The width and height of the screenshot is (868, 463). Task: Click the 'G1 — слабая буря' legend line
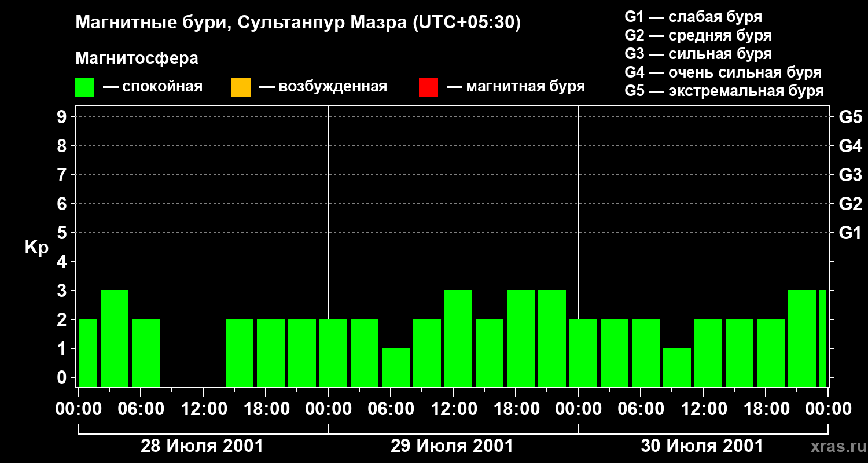click(x=693, y=17)
